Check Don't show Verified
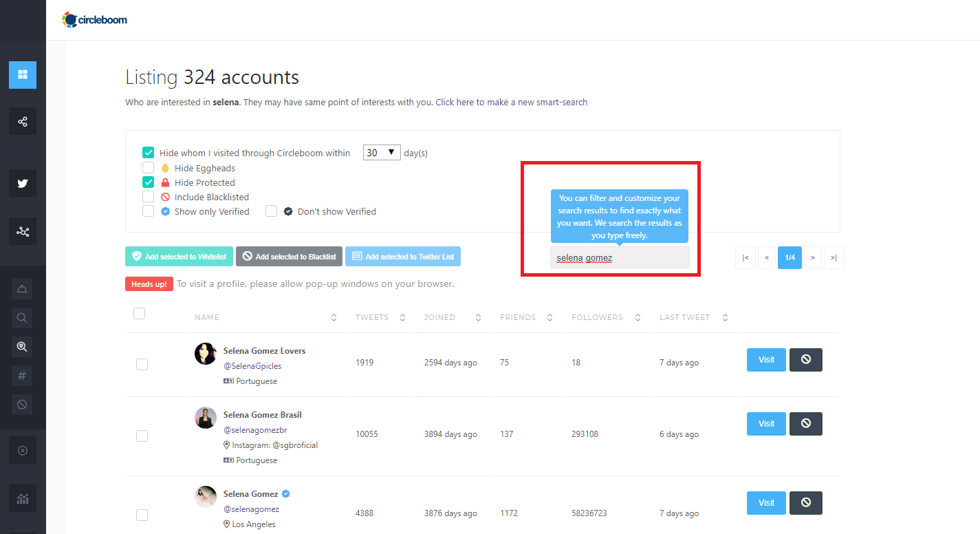The height and width of the screenshot is (534, 980). 271,211
